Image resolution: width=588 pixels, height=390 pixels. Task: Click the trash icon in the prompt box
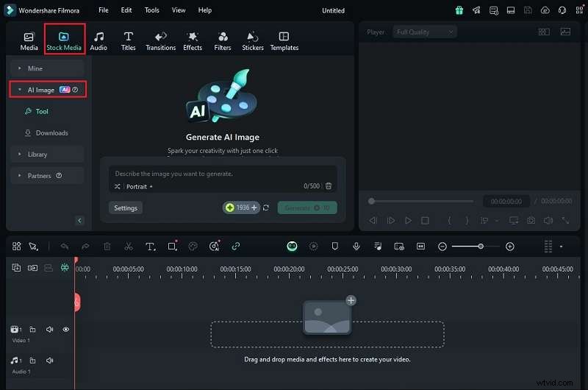pos(329,187)
